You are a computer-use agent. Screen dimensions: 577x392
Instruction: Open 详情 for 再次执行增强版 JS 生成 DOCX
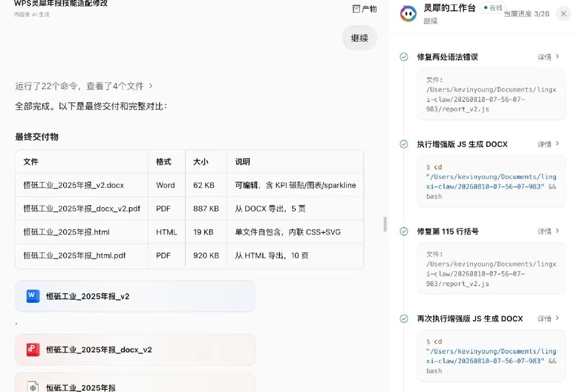coord(544,318)
